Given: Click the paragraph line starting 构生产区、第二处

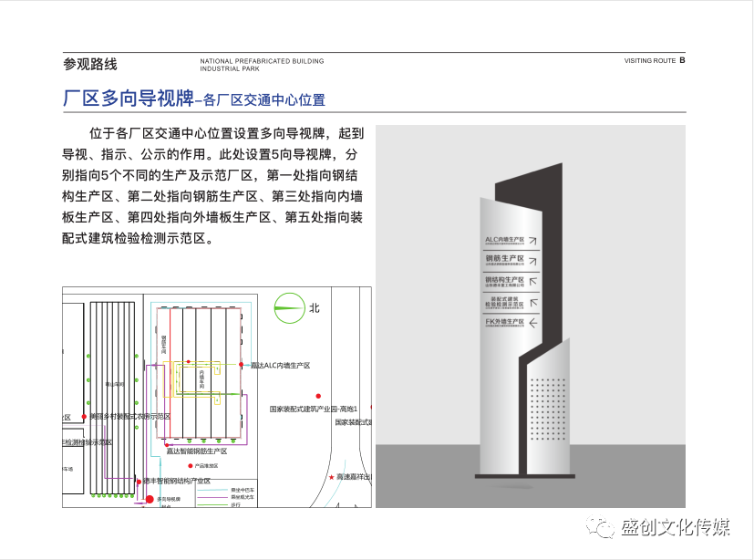Looking at the screenshot, I should tap(212, 196).
